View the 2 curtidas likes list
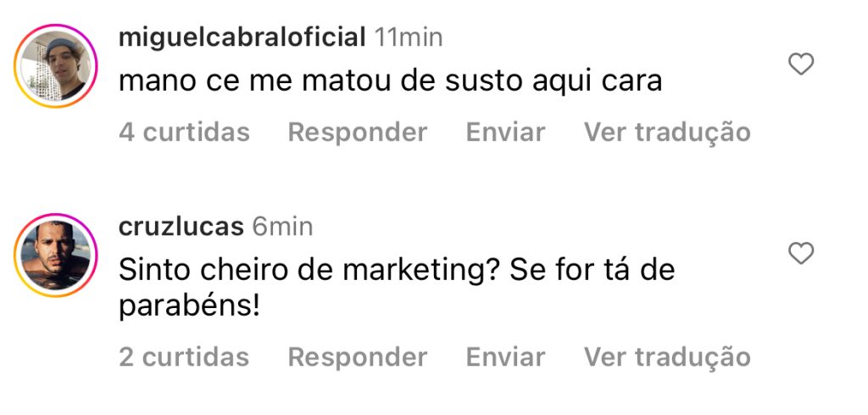The height and width of the screenshot is (415, 868). coord(184,357)
